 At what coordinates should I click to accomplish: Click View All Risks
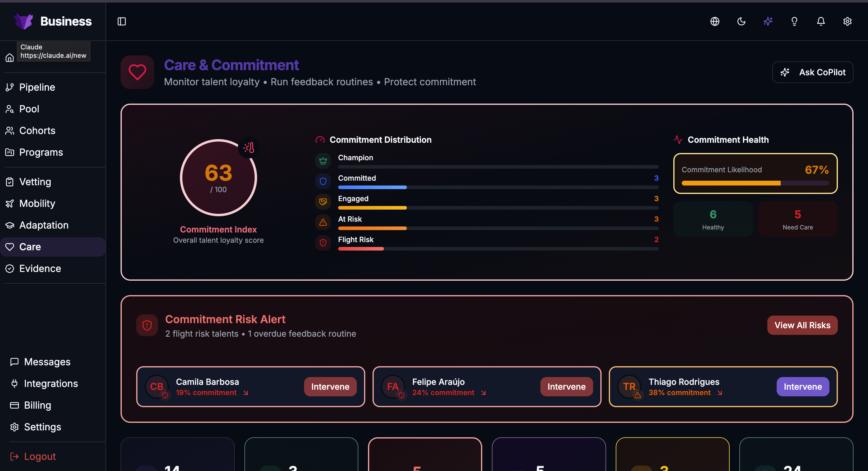pos(802,325)
